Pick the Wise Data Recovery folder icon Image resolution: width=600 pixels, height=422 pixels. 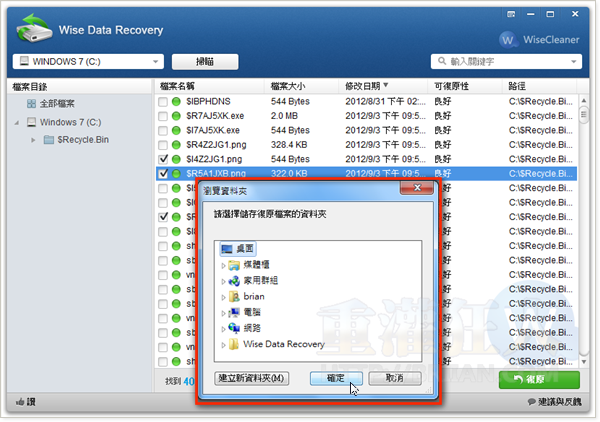233,344
